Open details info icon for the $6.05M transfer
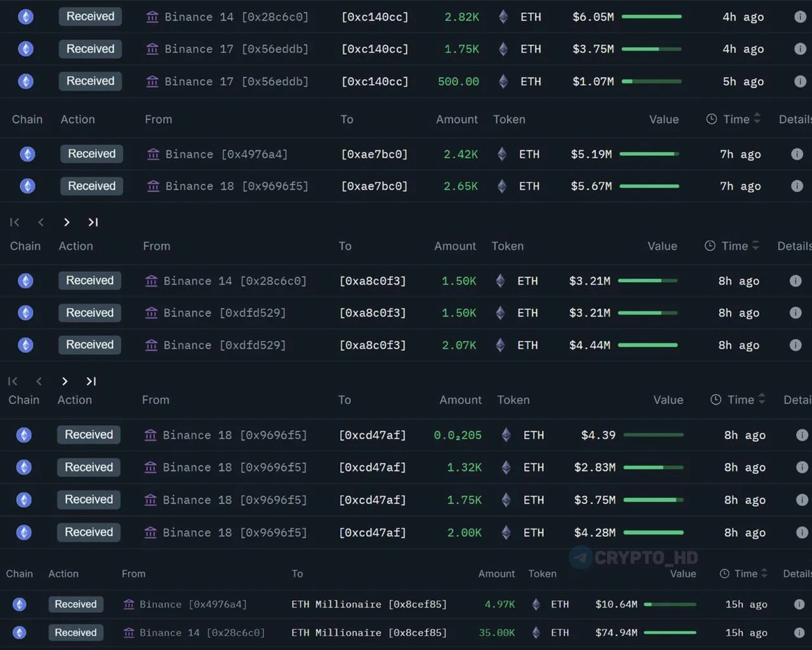The width and height of the screenshot is (812, 650). pyautogui.click(x=800, y=17)
